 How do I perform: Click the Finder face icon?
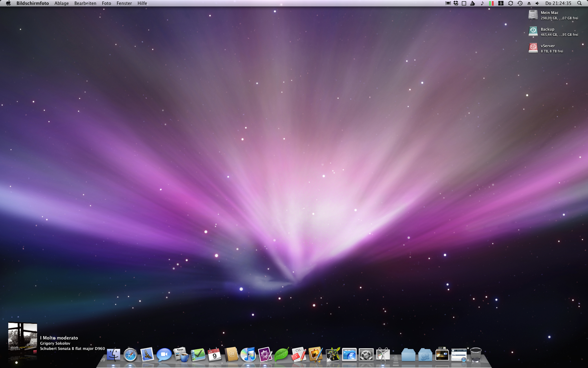pyautogui.click(x=113, y=355)
